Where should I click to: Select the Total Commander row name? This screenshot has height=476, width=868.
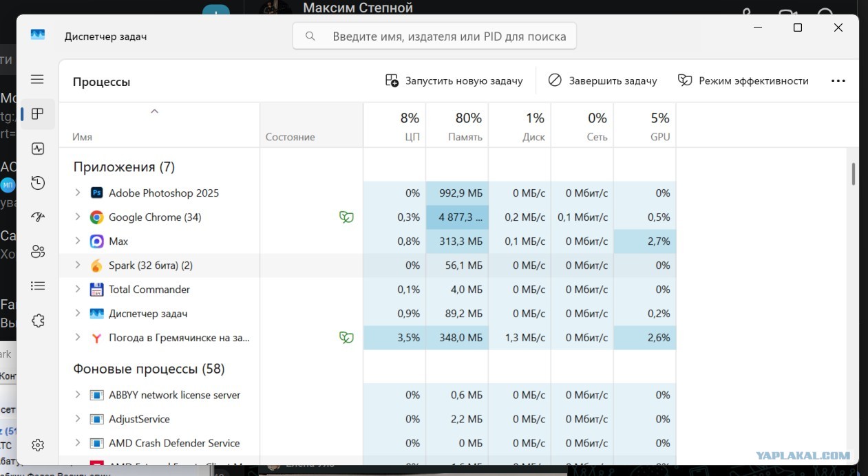pyautogui.click(x=149, y=290)
